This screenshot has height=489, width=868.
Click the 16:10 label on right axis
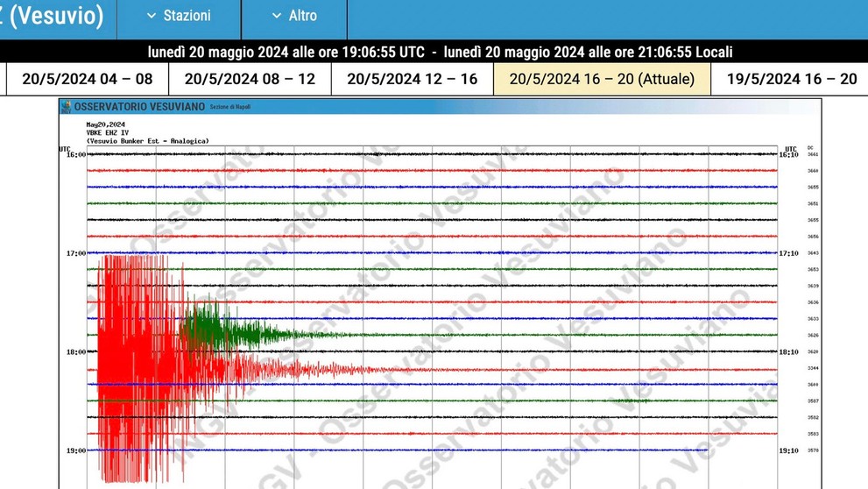point(787,154)
